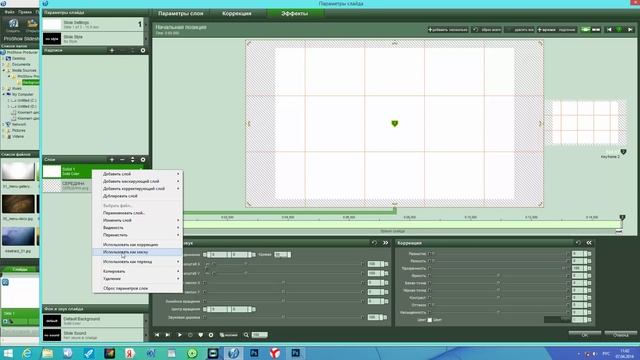Click the fourth keyframe toolbar button, left of the green view toggle
This screenshot has width=640, height=360.
click(x=557, y=30)
